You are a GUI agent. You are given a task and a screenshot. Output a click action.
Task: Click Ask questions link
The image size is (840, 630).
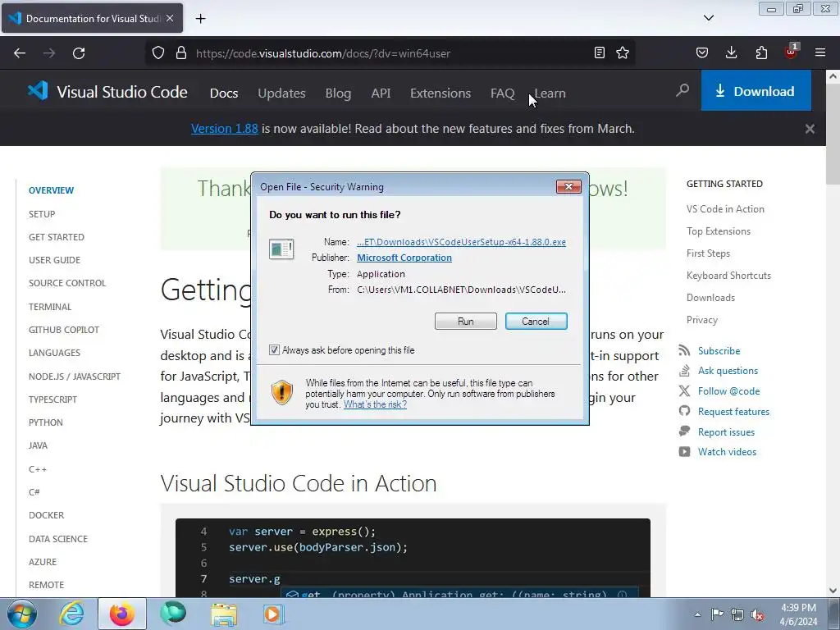tap(728, 371)
